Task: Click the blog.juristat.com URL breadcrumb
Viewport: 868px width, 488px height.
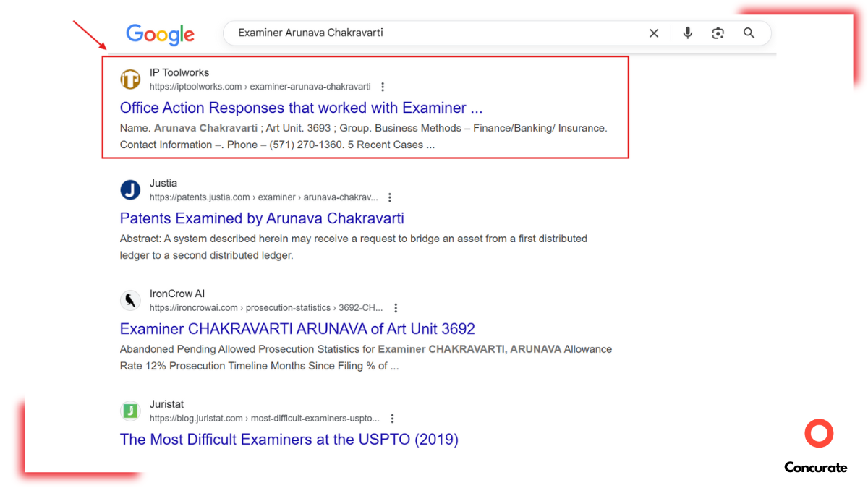Action: [265, 419]
